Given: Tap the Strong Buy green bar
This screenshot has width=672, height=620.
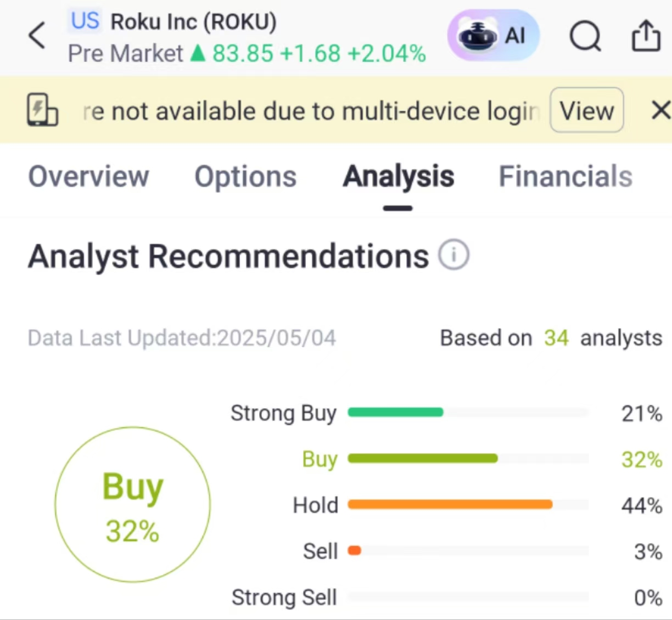Looking at the screenshot, I should pyautogui.click(x=395, y=412).
